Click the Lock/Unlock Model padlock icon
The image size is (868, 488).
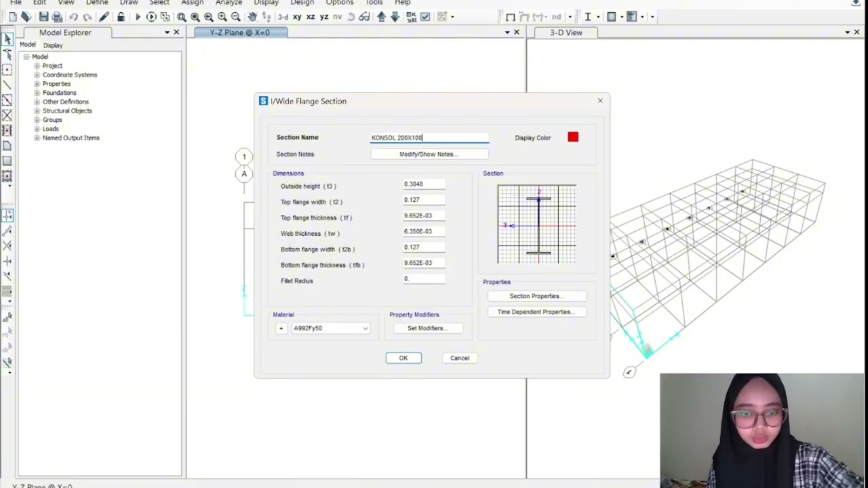pyautogui.click(x=121, y=17)
